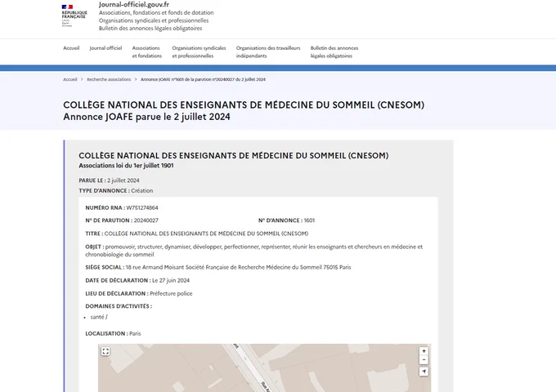Open the Accueil menu item
556x392 pixels.
pos(71,48)
